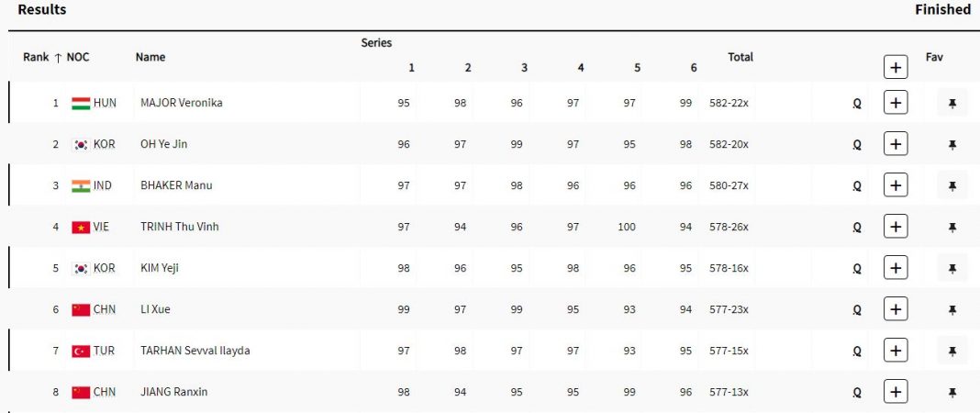This screenshot has width=980, height=413.
Task: Open BHAKER Manu series details
Action: pyautogui.click(x=896, y=185)
